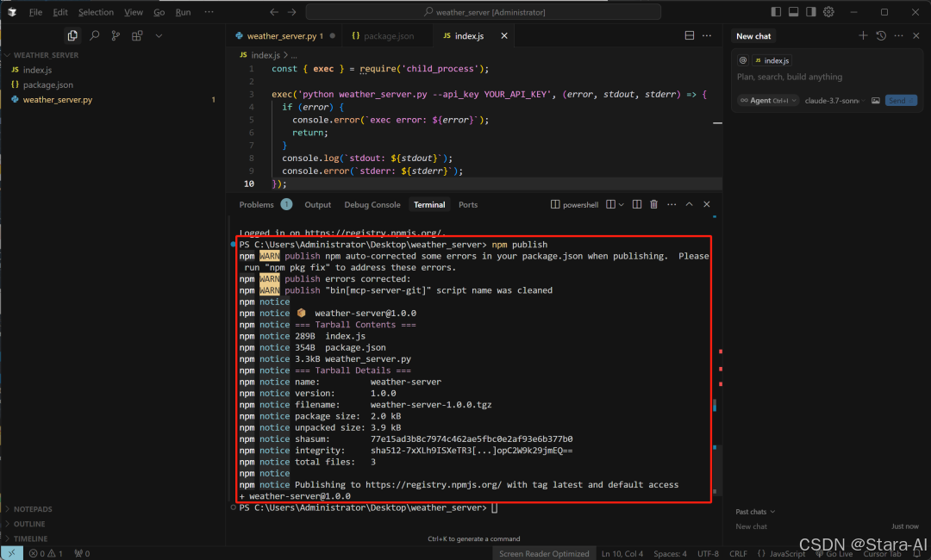
Task: Open the Run menu
Action: [x=183, y=12]
